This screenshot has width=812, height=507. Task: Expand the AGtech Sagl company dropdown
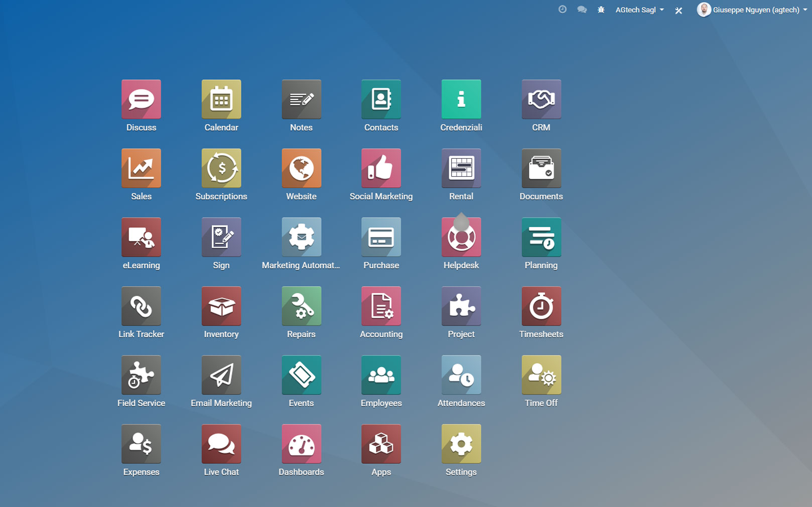pos(640,10)
